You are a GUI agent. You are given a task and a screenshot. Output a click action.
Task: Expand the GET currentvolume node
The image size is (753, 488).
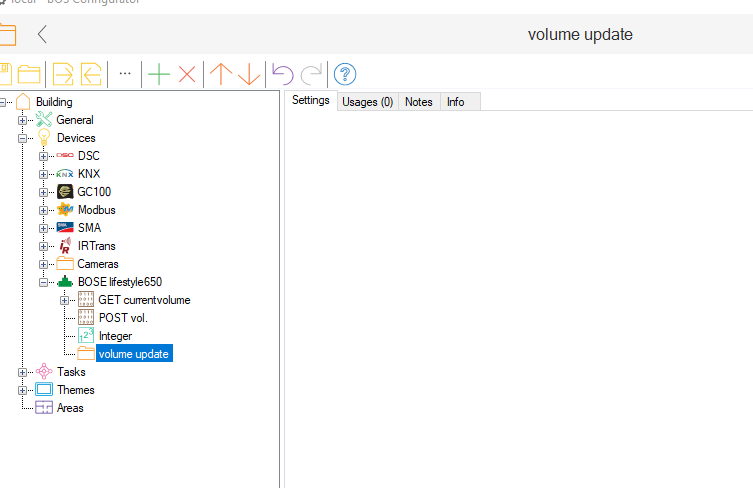[x=65, y=300]
